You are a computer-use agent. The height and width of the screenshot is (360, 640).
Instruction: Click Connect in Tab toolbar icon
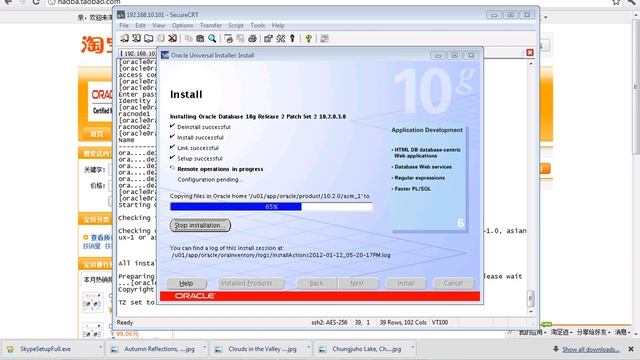149,38
